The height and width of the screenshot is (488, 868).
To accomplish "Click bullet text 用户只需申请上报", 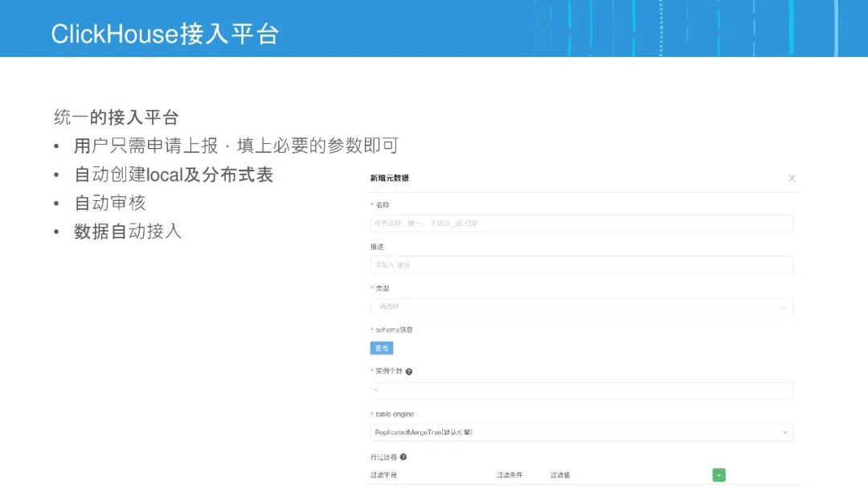I will coord(146,146).
